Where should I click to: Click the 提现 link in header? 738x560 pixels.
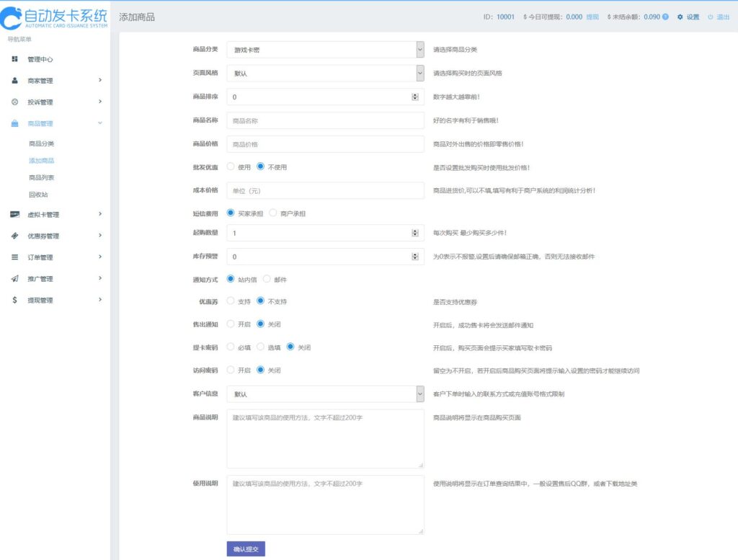click(x=592, y=17)
